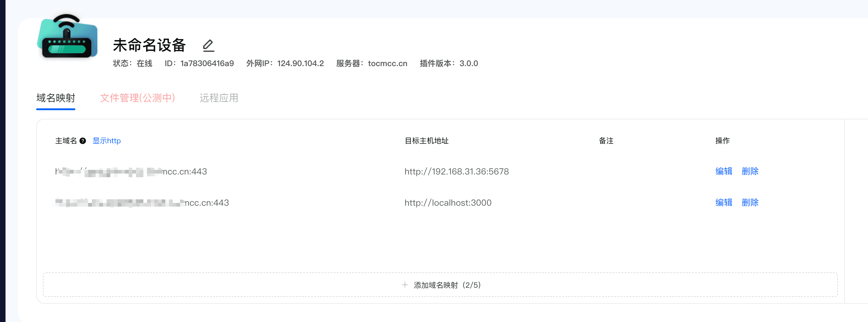The image size is (868, 322).
Task: Open the 远程应用 tab
Action: (219, 98)
